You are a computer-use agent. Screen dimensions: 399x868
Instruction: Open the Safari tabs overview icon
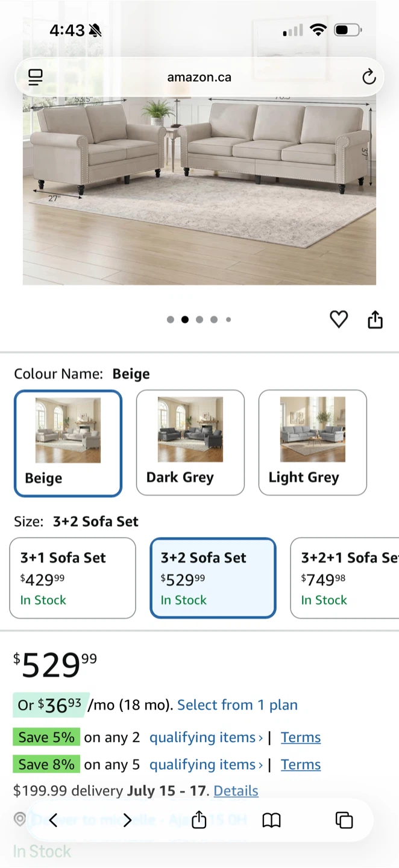click(344, 820)
